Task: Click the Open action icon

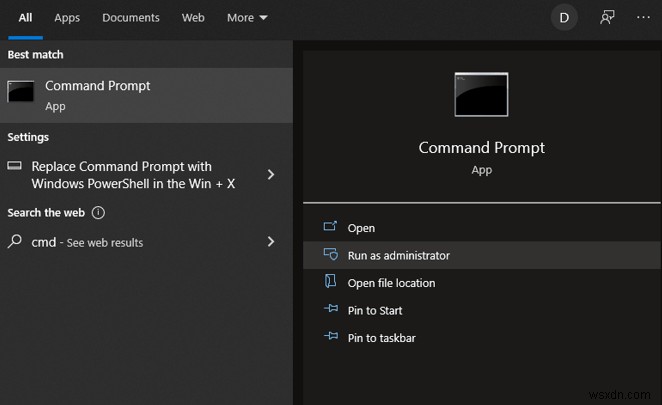Action: (331, 228)
